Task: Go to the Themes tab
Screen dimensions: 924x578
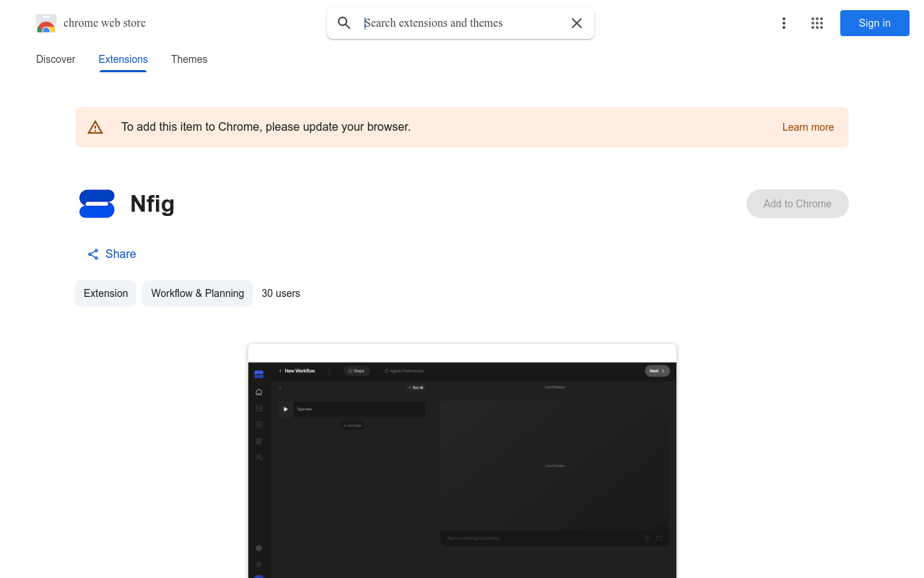Action: click(x=189, y=59)
